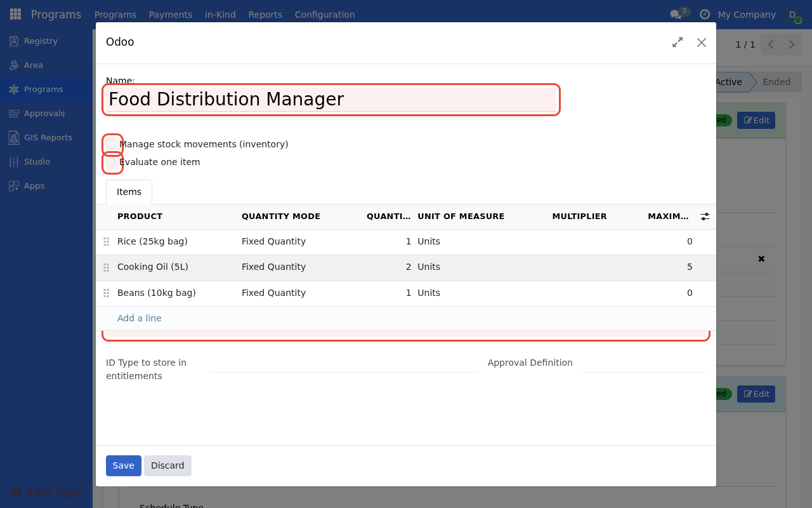Open the Configuration menu
The width and height of the screenshot is (812, 508).
pos(324,14)
